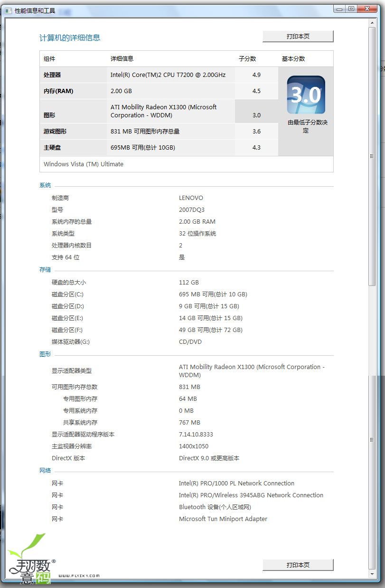Click the "支持 64 位" label
The image size is (385, 588).
66,257
